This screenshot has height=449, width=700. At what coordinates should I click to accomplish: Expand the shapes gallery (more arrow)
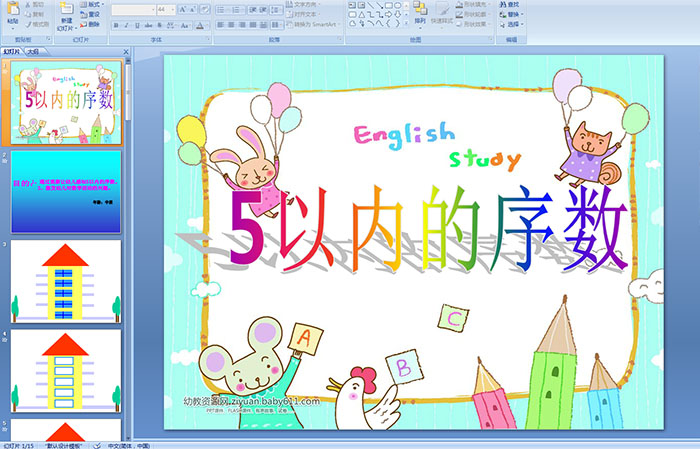pyautogui.click(x=406, y=23)
